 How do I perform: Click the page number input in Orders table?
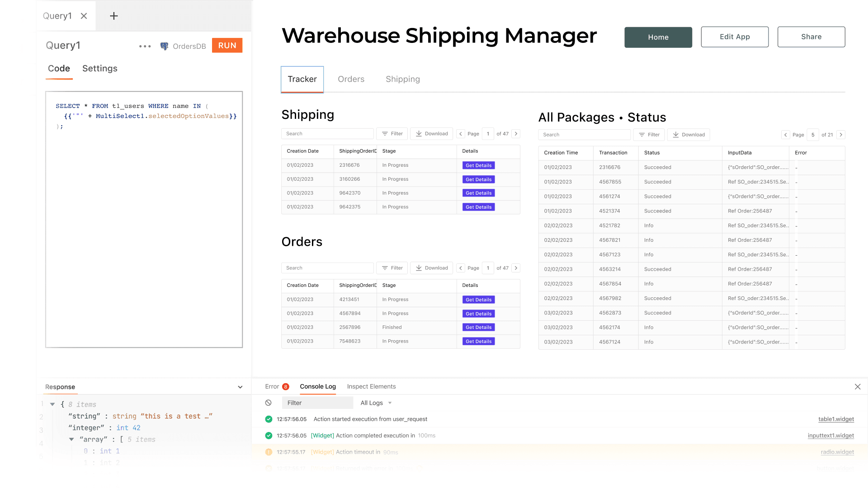coord(488,267)
